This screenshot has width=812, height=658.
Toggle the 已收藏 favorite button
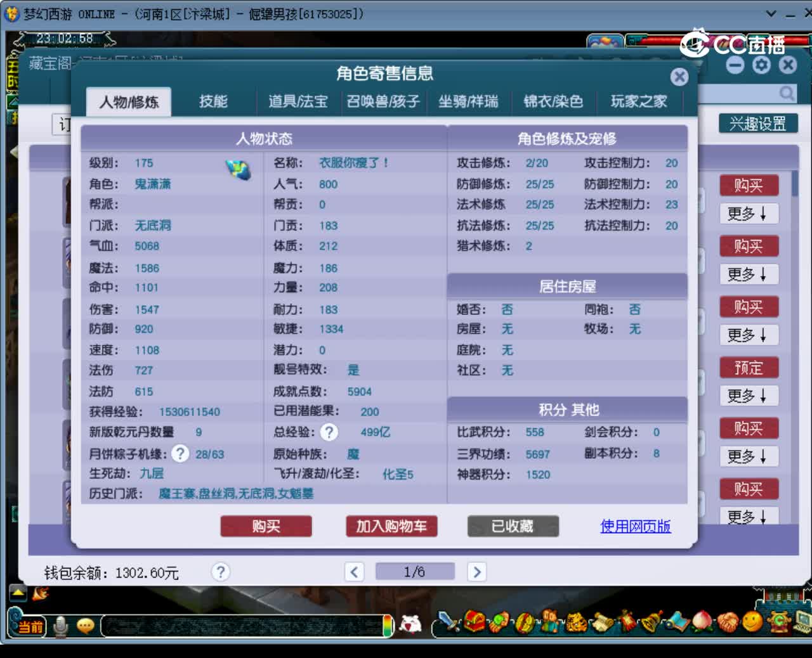513,526
